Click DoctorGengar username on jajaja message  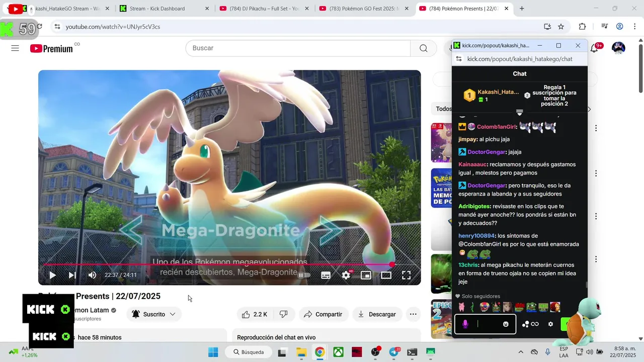(487, 152)
